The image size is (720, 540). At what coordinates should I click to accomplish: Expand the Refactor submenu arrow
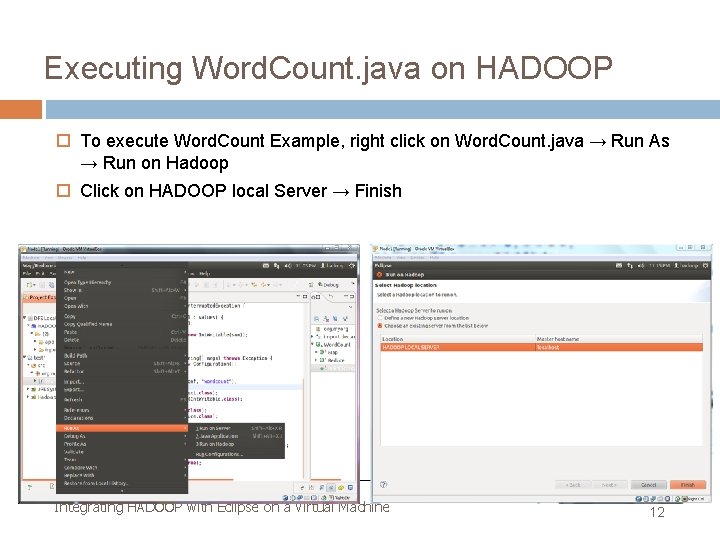(x=185, y=371)
